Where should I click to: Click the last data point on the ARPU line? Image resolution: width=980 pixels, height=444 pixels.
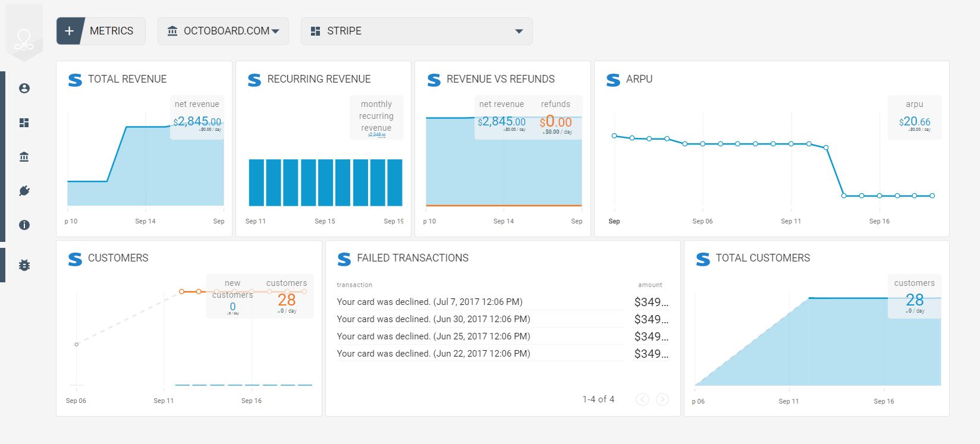pos(932,196)
